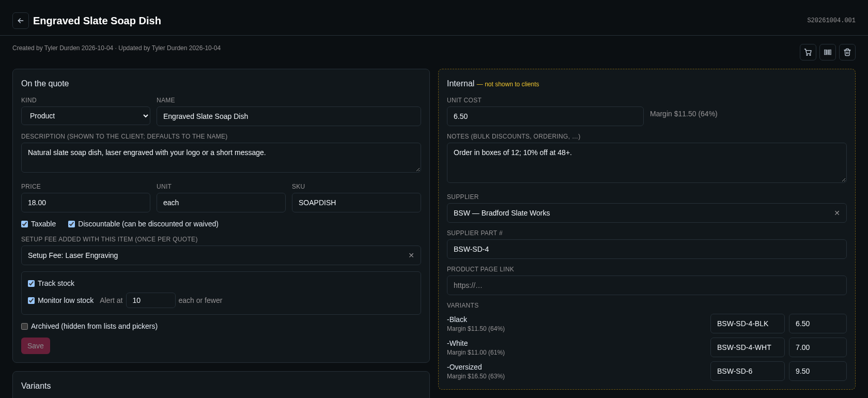Edit the Black variant cost field
Image resolution: width=868 pixels, height=398 pixels.
pos(818,324)
